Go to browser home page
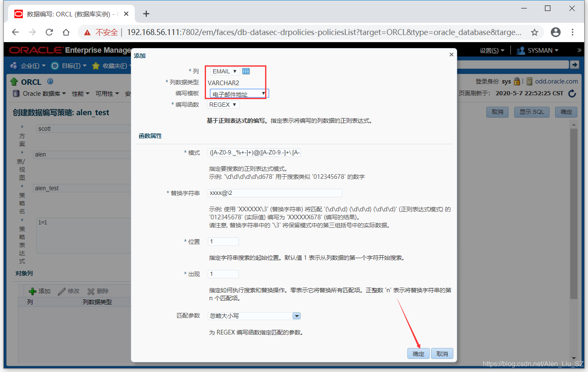 [66, 32]
